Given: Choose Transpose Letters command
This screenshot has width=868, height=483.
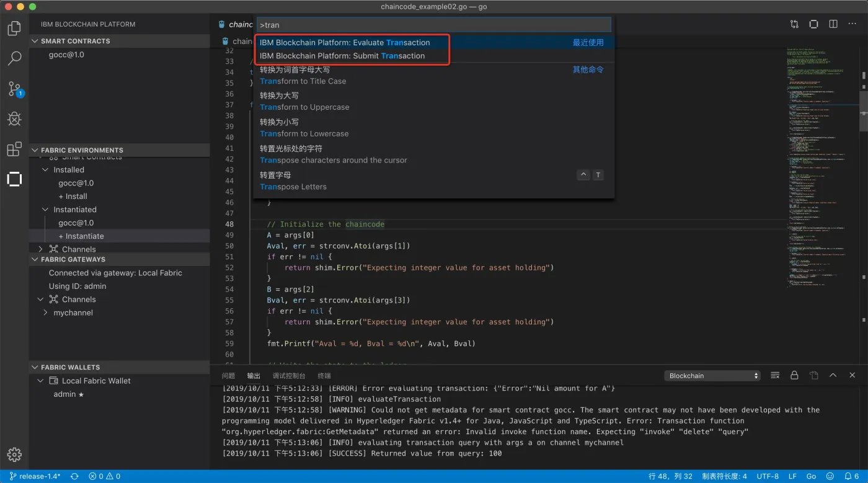Looking at the screenshot, I should [x=434, y=181].
